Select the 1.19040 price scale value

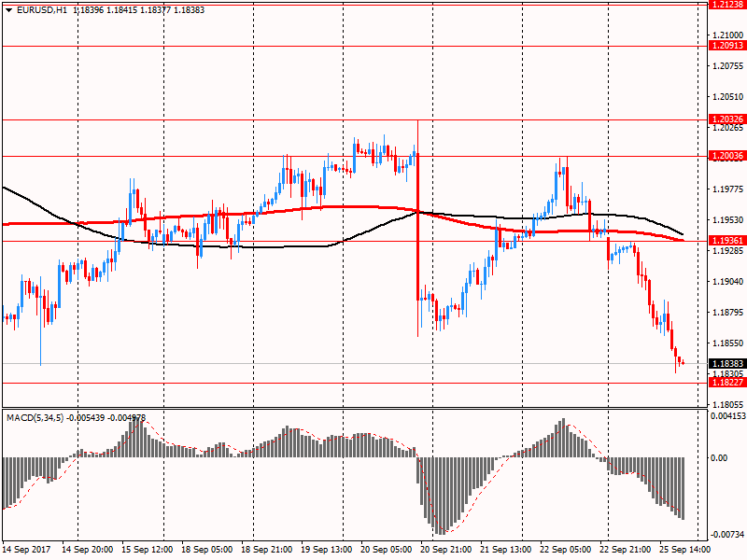(728, 282)
